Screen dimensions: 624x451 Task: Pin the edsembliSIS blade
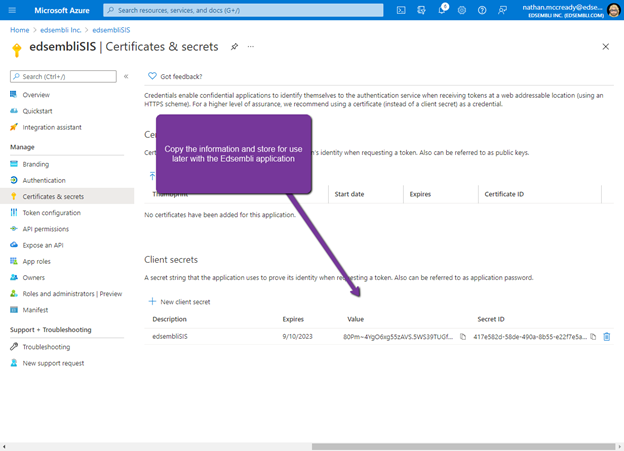pos(234,47)
